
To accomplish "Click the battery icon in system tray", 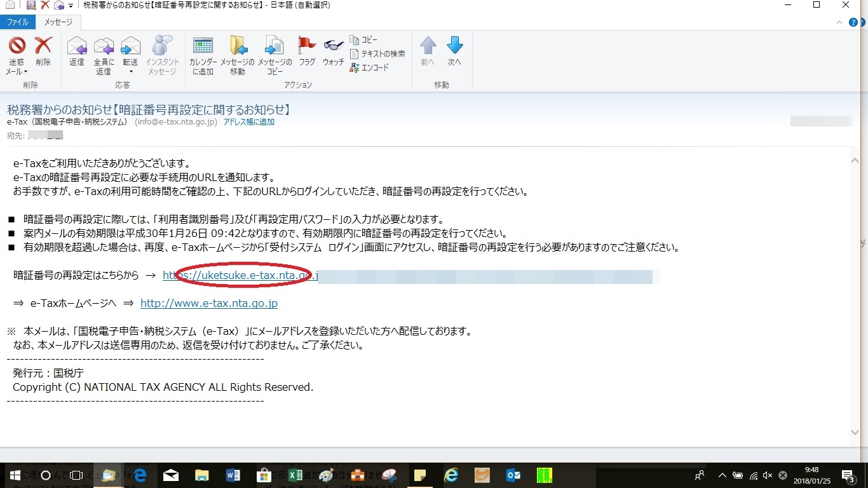I will point(738,475).
